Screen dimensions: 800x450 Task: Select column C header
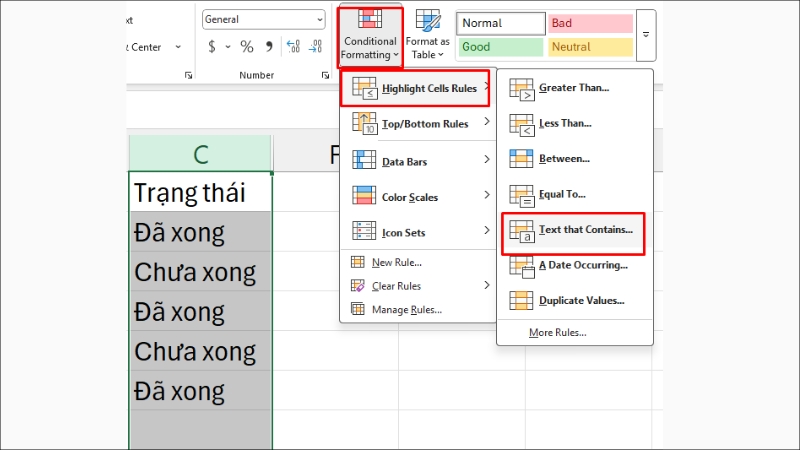click(x=201, y=154)
